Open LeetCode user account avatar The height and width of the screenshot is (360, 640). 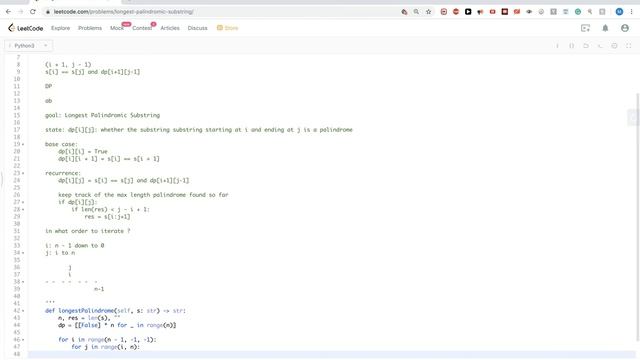click(x=625, y=28)
